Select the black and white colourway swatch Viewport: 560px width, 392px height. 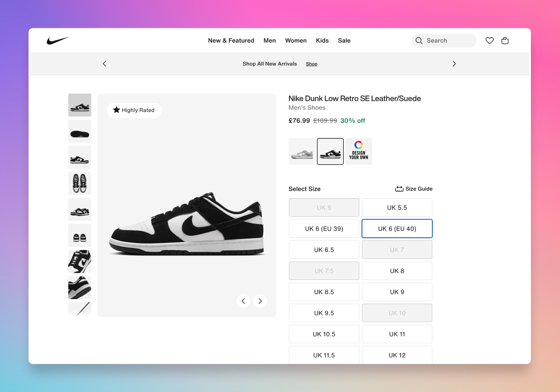coord(330,152)
